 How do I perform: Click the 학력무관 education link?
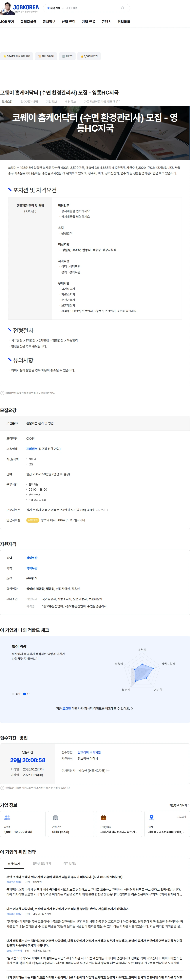click(x=32, y=568)
